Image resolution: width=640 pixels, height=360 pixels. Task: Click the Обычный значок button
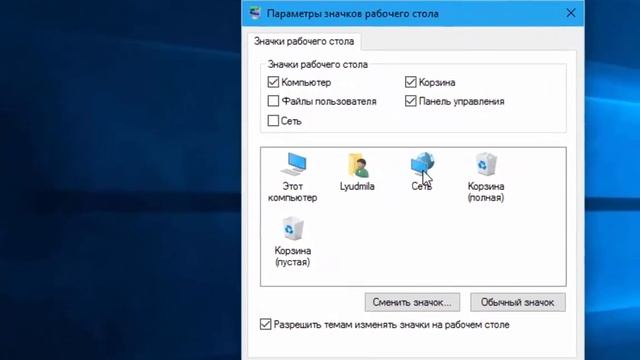click(518, 302)
